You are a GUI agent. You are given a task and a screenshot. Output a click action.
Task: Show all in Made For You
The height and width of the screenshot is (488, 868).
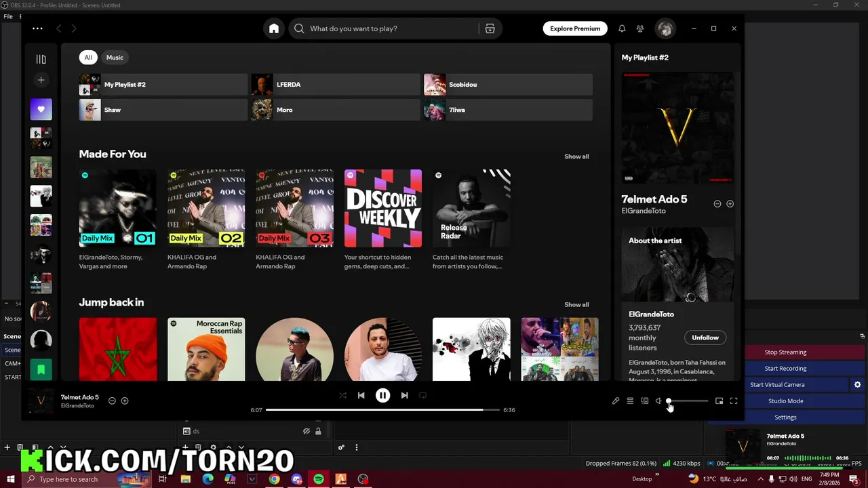(576, 157)
